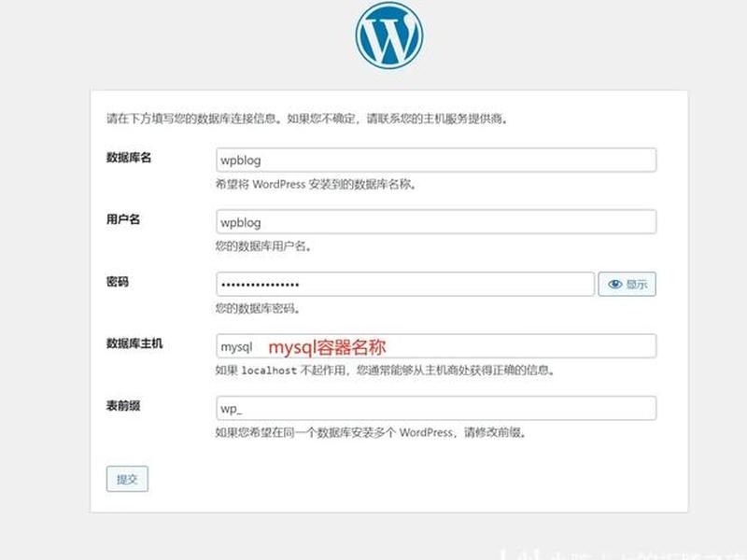Click the 数据库名 label
Image resolution: width=747 pixels, height=560 pixels.
[129, 158]
